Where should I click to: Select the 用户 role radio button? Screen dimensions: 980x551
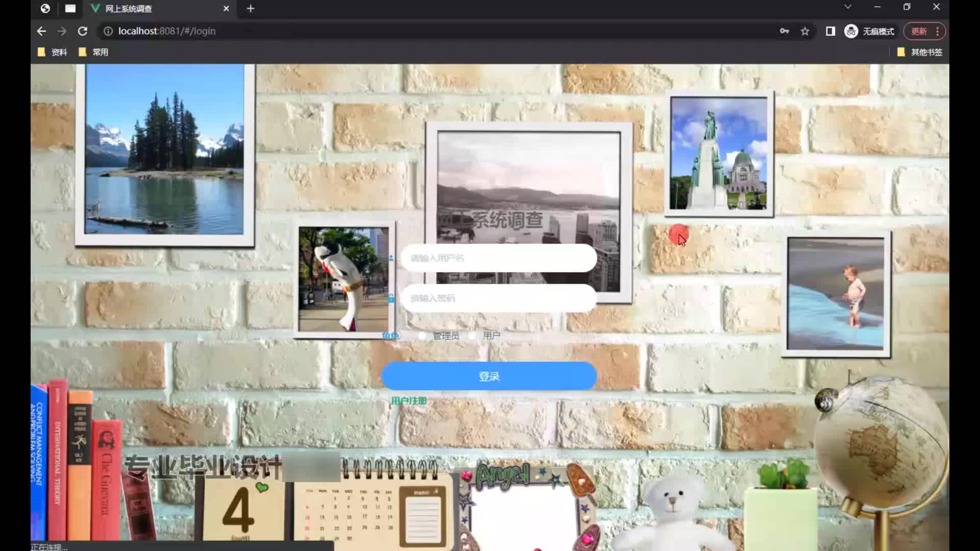(x=472, y=336)
